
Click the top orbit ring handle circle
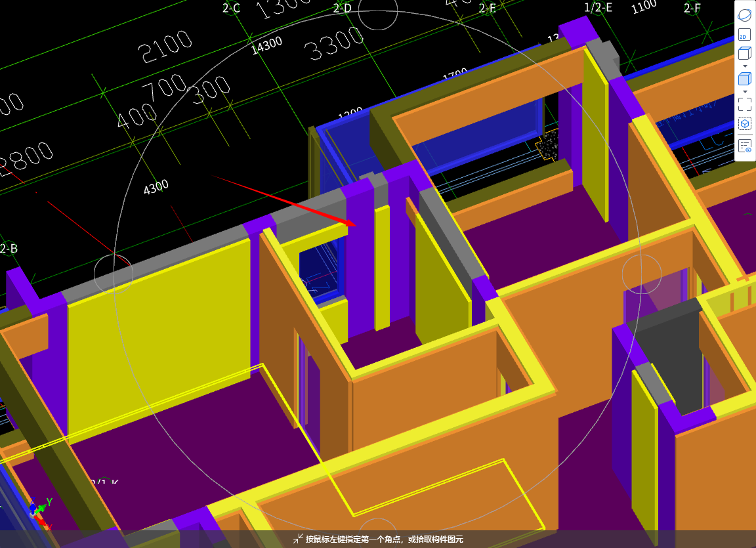click(x=378, y=11)
